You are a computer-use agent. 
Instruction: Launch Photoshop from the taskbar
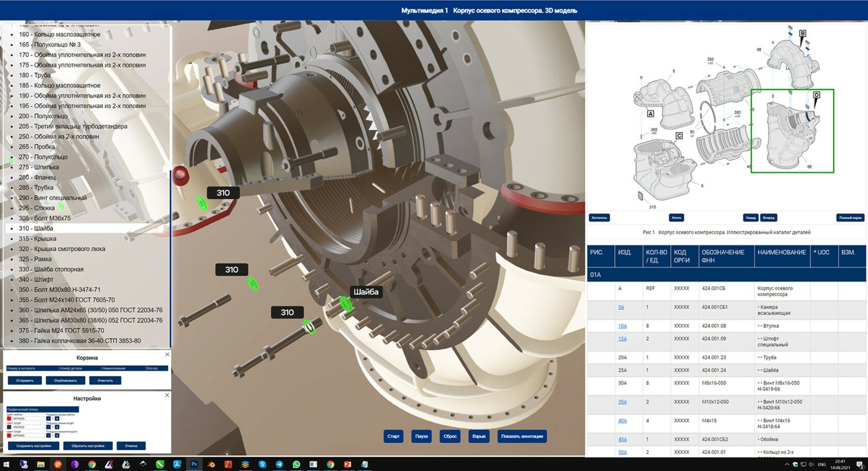[194, 464]
